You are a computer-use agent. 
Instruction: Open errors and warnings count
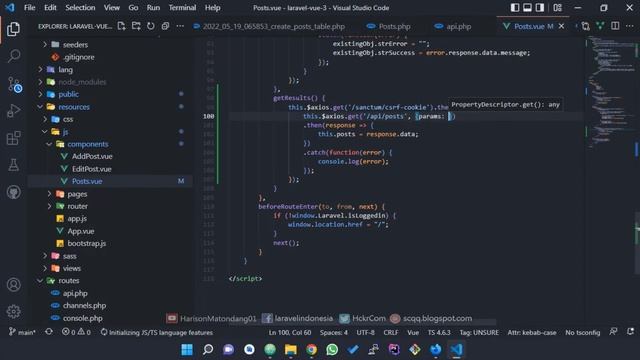coord(76,332)
